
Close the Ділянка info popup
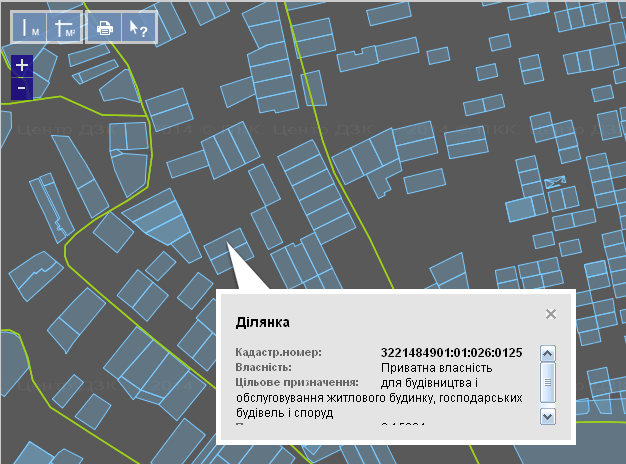click(x=550, y=314)
